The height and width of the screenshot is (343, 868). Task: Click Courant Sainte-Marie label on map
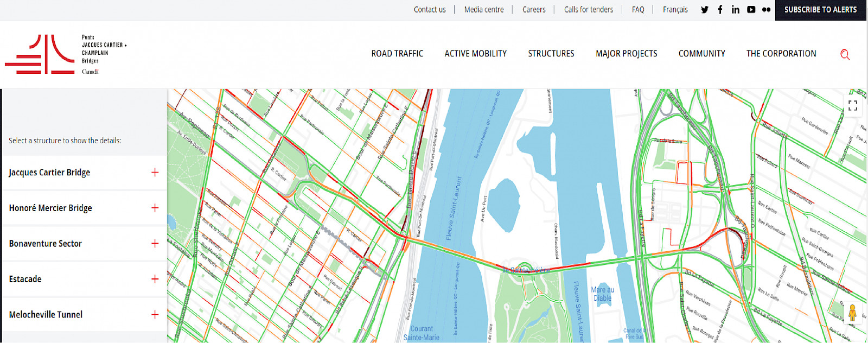click(x=422, y=333)
